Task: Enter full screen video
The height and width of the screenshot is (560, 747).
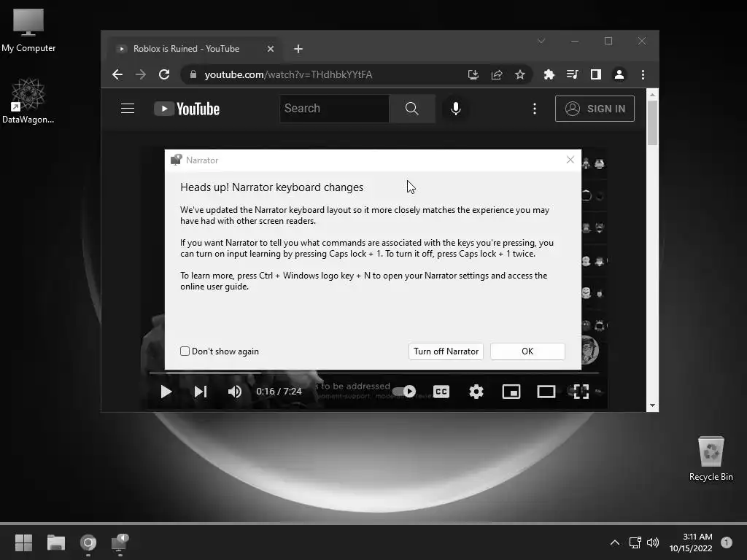Action: coord(581,392)
